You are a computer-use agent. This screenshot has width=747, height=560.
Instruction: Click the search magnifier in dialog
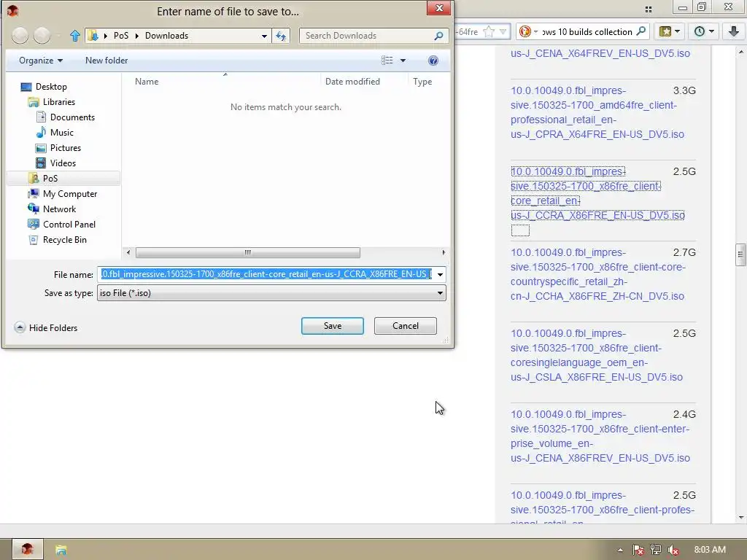(438, 36)
